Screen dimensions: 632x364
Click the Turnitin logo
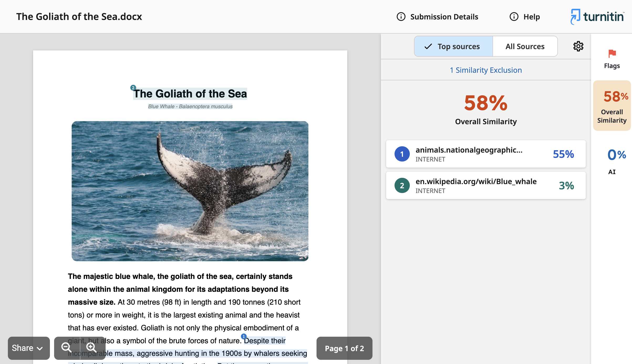click(x=597, y=17)
